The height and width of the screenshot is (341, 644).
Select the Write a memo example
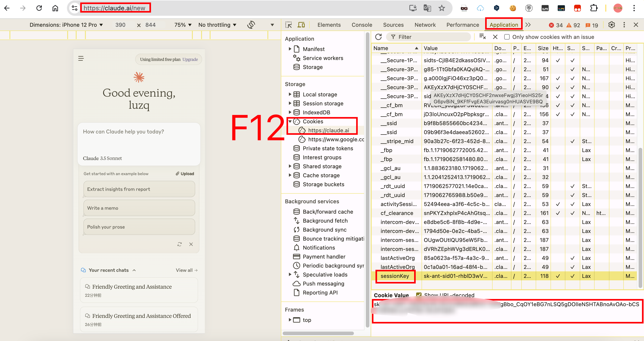(139, 208)
